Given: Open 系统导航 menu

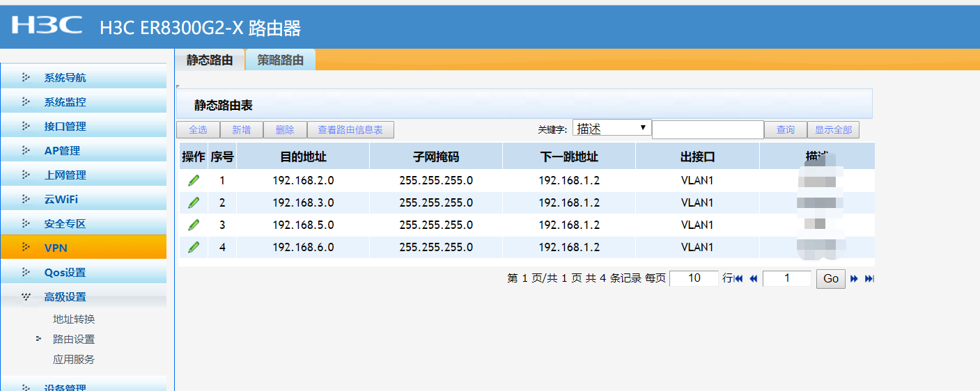Looking at the screenshot, I should click(x=84, y=78).
